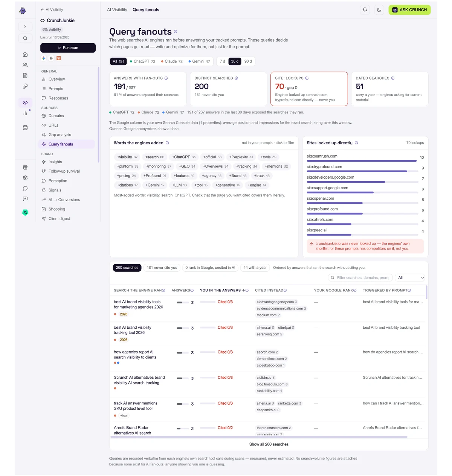Image resolution: width=452 pixels, height=476 pixels.
Task: Open the database rail icon
Action: [25, 127]
